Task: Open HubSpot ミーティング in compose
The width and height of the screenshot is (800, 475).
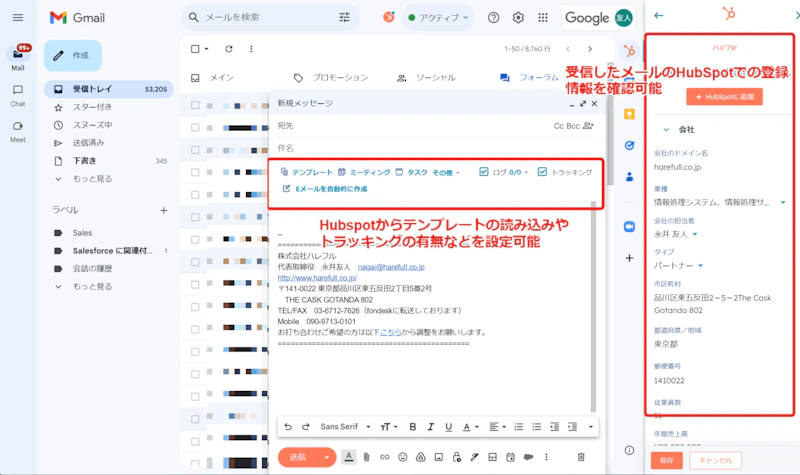Action: [364, 172]
